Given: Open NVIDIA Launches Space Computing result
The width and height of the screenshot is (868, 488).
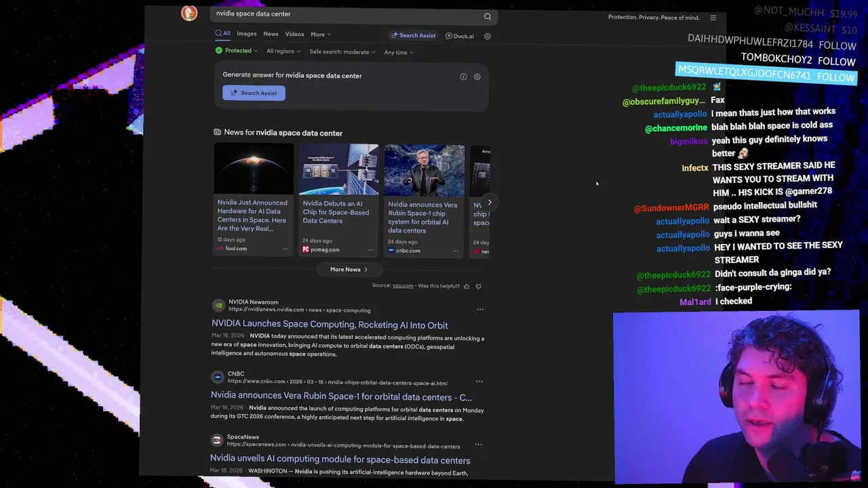Looking at the screenshot, I should (x=330, y=325).
